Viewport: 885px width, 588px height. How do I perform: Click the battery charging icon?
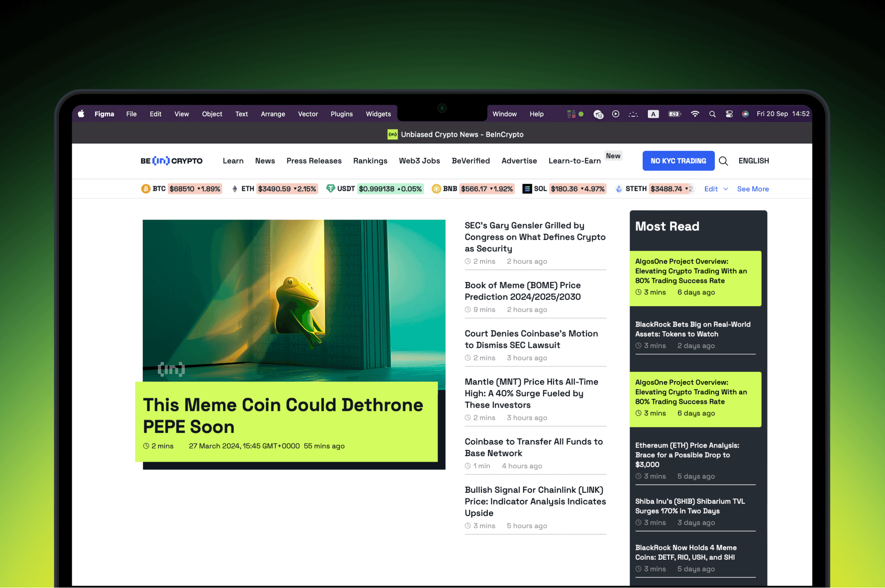tap(675, 114)
